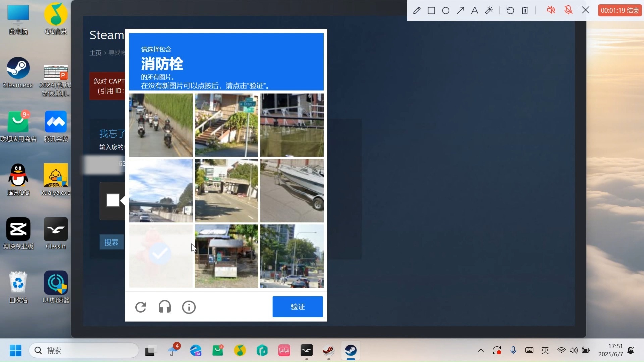Switch to audio challenge headphones icon
Screen dimensions: 644x362
click(165, 307)
